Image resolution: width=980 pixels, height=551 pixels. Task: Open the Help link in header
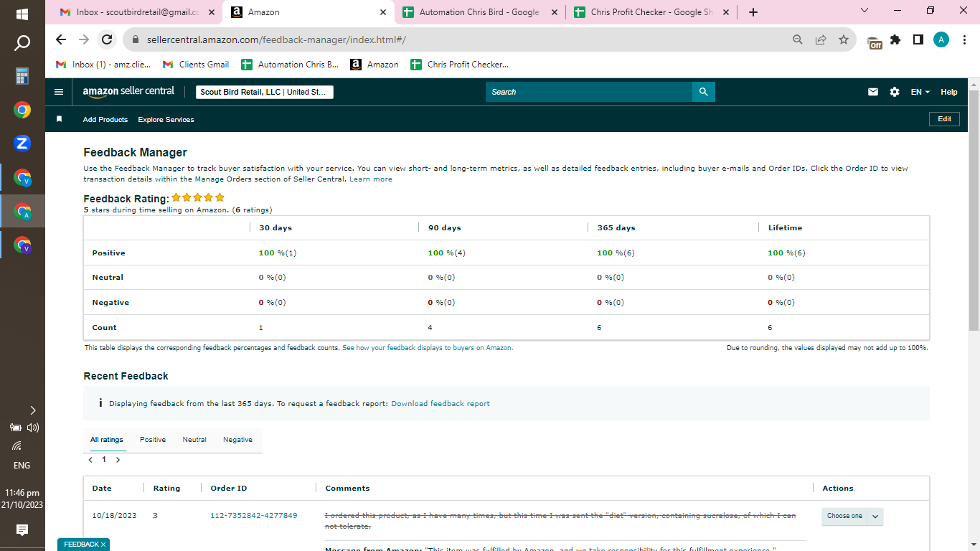pos(949,92)
